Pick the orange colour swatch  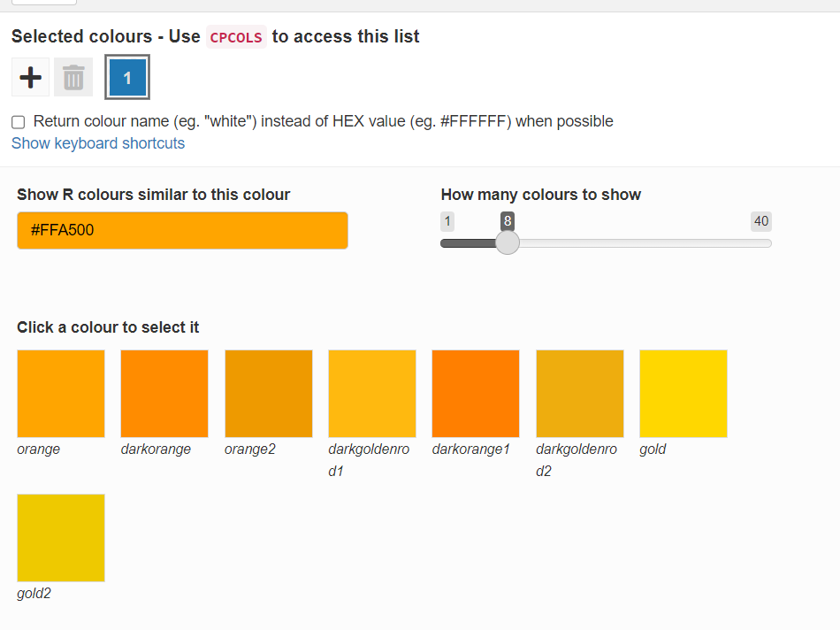(61, 394)
